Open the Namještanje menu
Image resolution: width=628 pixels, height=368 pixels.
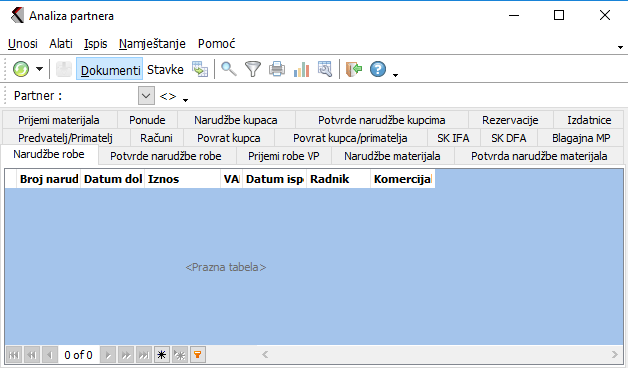click(x=152, y=43)
